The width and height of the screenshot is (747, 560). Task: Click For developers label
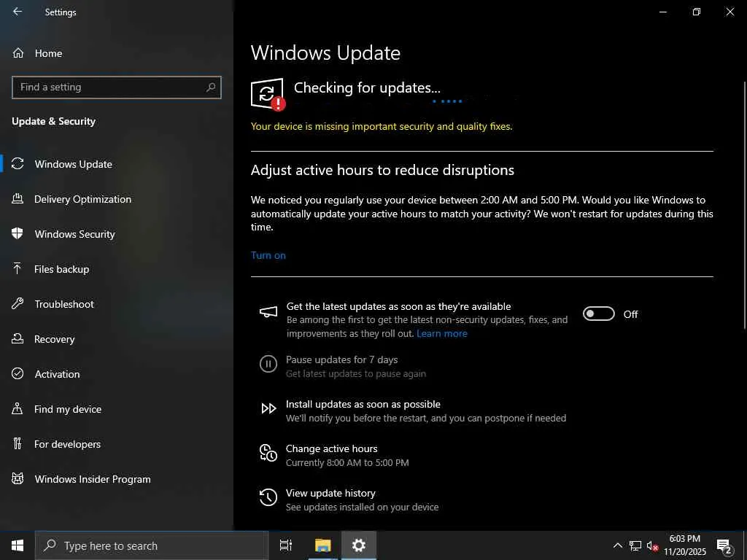(x=67, y=444)
